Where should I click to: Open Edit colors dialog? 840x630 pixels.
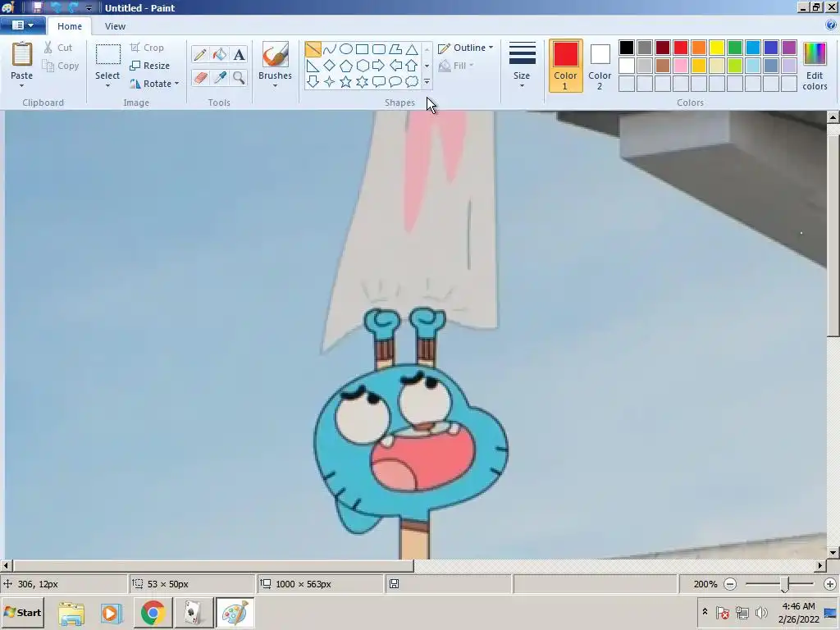[815, 66]
